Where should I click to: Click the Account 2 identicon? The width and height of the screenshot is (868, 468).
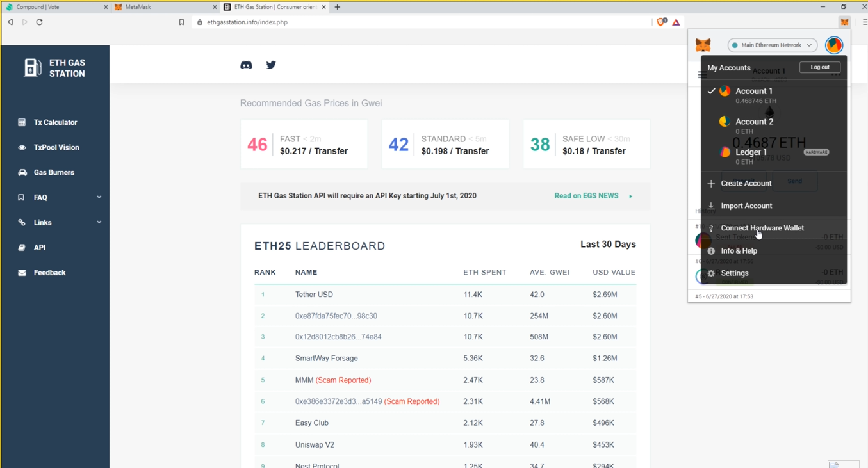click(725, 122)
